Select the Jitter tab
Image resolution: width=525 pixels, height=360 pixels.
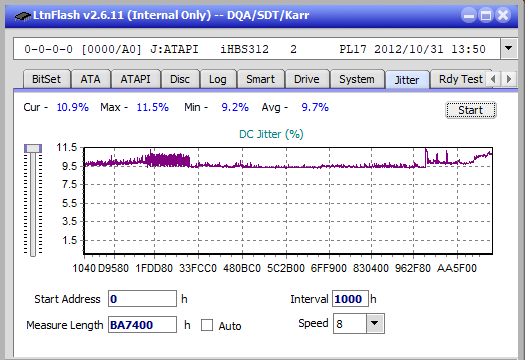(407, 80)
